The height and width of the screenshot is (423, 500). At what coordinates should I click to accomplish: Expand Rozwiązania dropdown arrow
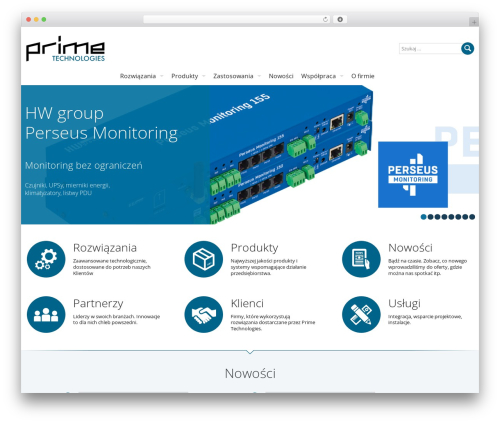162,76
